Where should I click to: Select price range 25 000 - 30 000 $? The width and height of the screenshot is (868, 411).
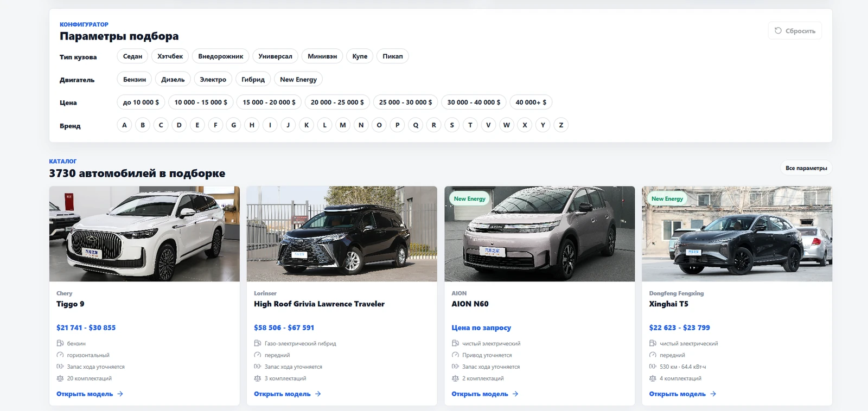point(406,102)
